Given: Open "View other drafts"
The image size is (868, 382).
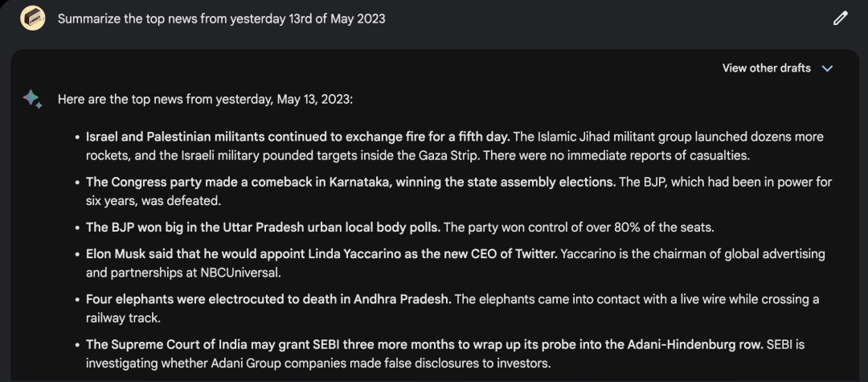Looking at the screenshot, I should [x=766, y=68].
